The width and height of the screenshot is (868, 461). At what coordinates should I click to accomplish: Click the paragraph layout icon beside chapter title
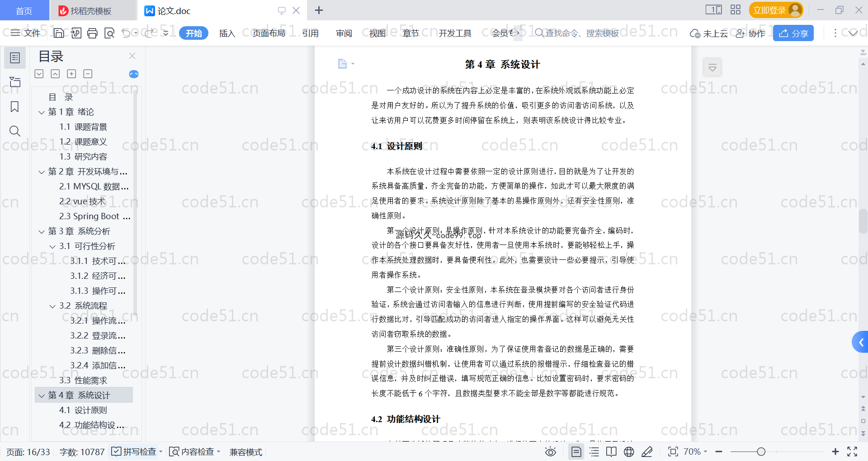click(x=343, y=64)
